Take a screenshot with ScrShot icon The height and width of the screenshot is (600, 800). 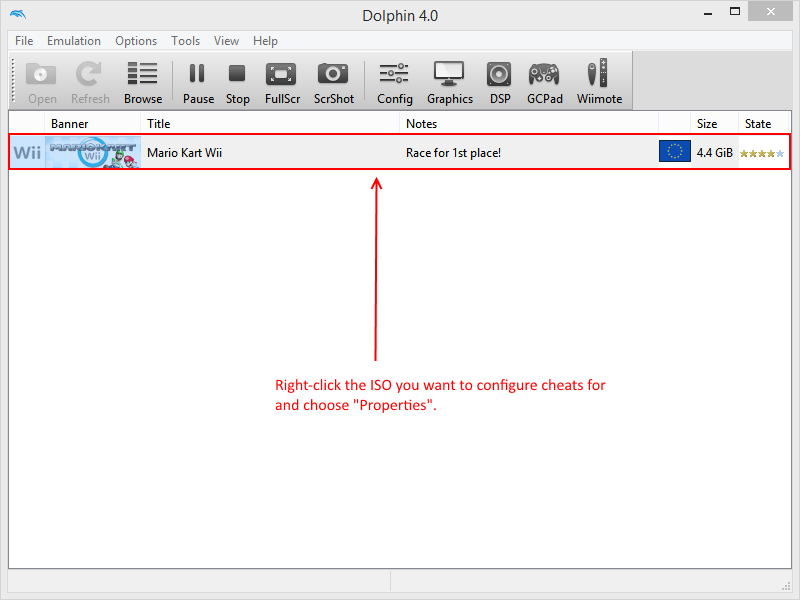point(333,82)
